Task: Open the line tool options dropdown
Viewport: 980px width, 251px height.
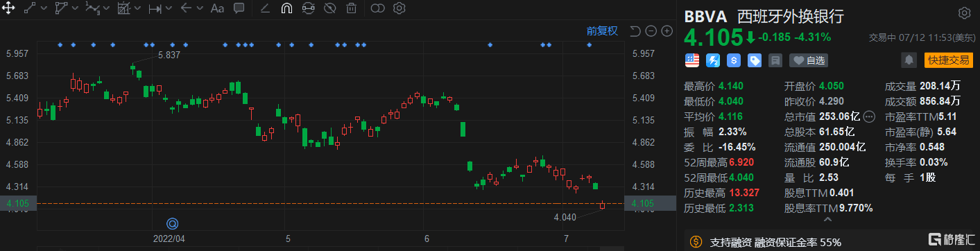Action: pos(44,9)
